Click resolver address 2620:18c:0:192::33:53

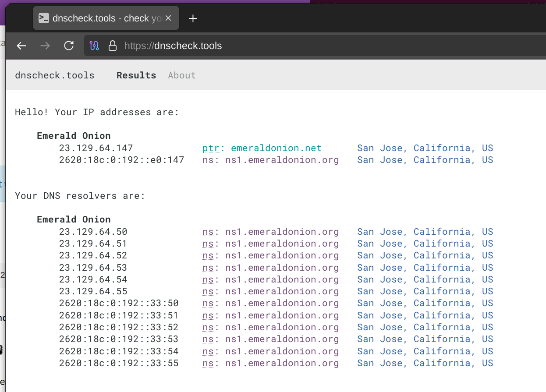pos(119,339)
